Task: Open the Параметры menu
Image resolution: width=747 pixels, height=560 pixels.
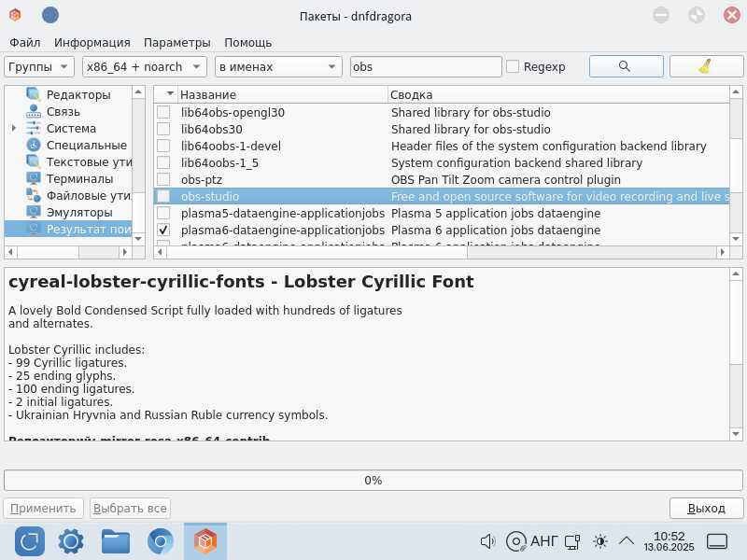Action: (177, 42)
